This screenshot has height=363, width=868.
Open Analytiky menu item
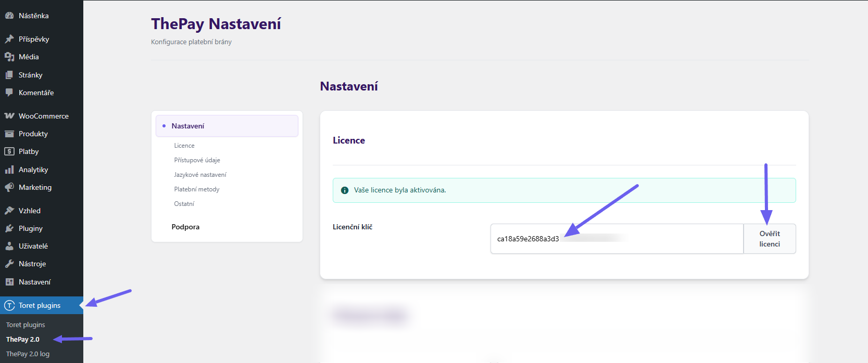tap(42, 170)
